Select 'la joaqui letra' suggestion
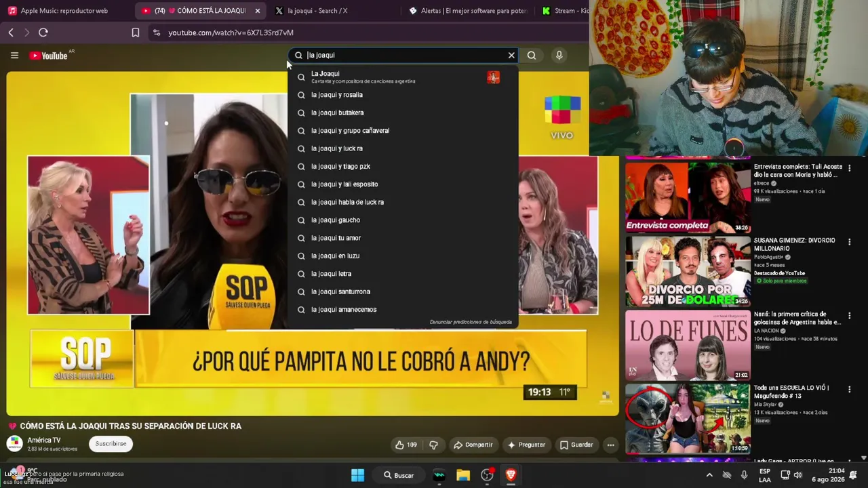 (403, 274)
